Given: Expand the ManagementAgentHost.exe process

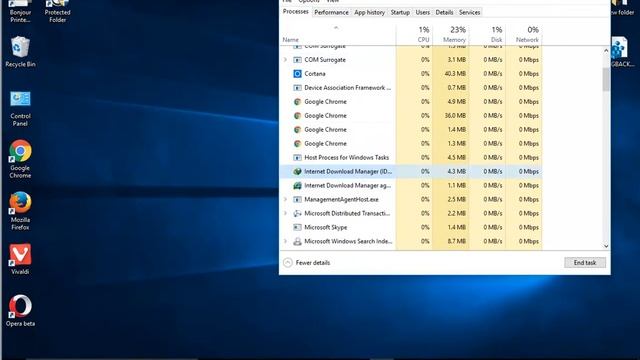Looking at the screenshot, I should [285, 200].
